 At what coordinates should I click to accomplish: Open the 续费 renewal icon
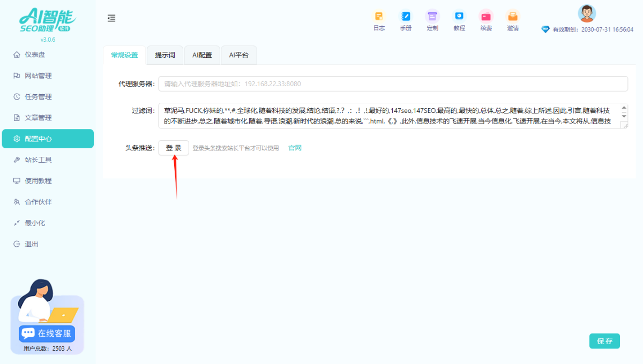tap(486, 20)
